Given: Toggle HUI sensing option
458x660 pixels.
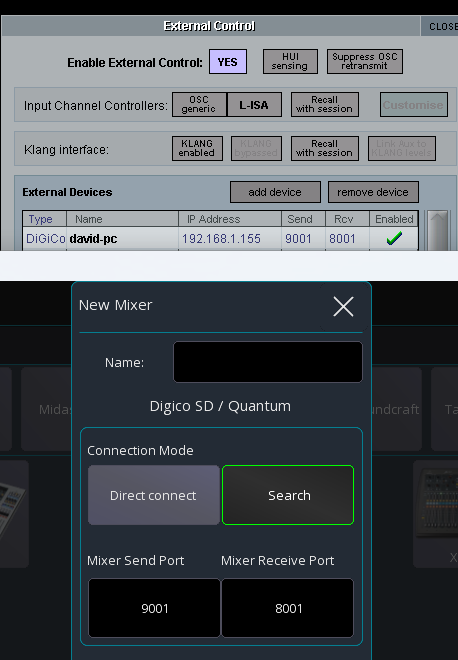Looking at the screenshot, I should click(x=290, y=61).
